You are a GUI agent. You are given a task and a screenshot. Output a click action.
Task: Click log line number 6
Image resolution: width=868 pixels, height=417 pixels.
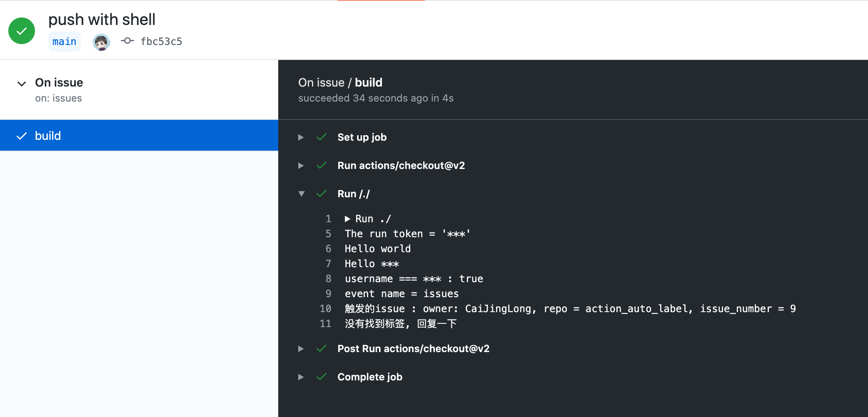[328, 249]
